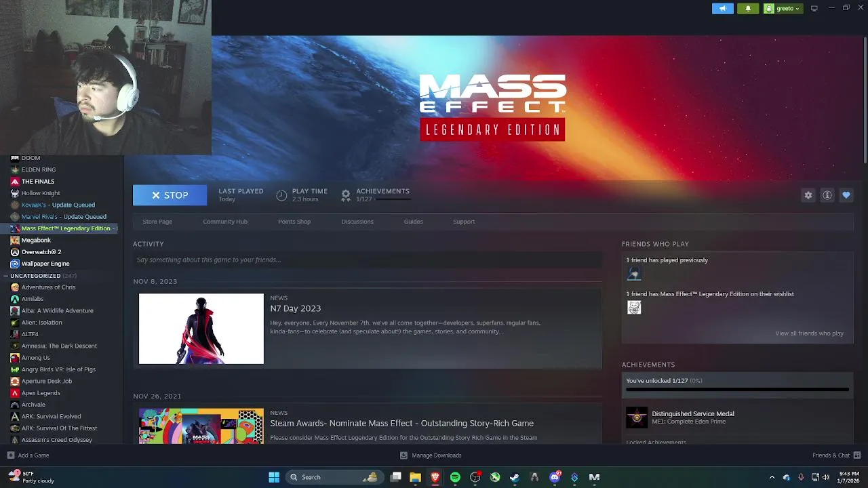The height and width of the screenshot is (488, 868).
Task: Open Spotify from taskbar
Action: pyautogui.click(x=455, y=477)
